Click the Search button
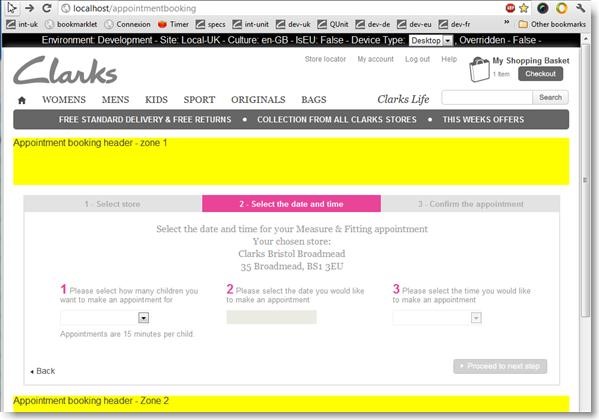Image resolution: width=599 pixels, height=420 pixels. [x=550, y=97]
